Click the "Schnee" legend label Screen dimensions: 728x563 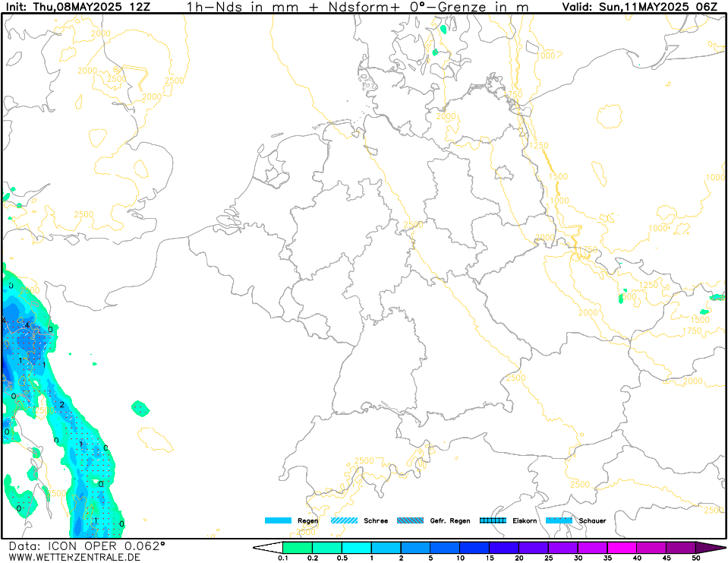click(376, 520)
